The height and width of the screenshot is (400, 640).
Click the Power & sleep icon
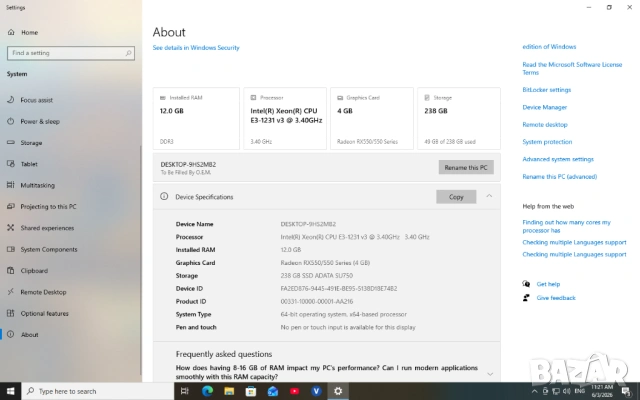11,121
